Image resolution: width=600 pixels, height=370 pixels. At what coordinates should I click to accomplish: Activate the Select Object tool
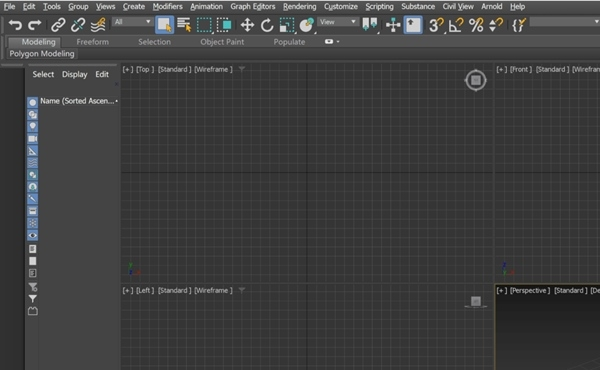click(x=165, y=25)
